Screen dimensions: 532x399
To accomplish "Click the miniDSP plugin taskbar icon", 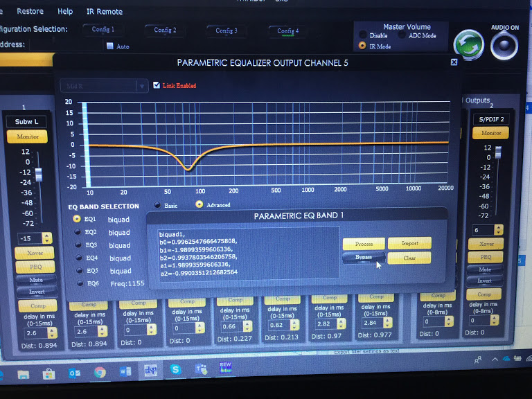I will coord(150,370).
